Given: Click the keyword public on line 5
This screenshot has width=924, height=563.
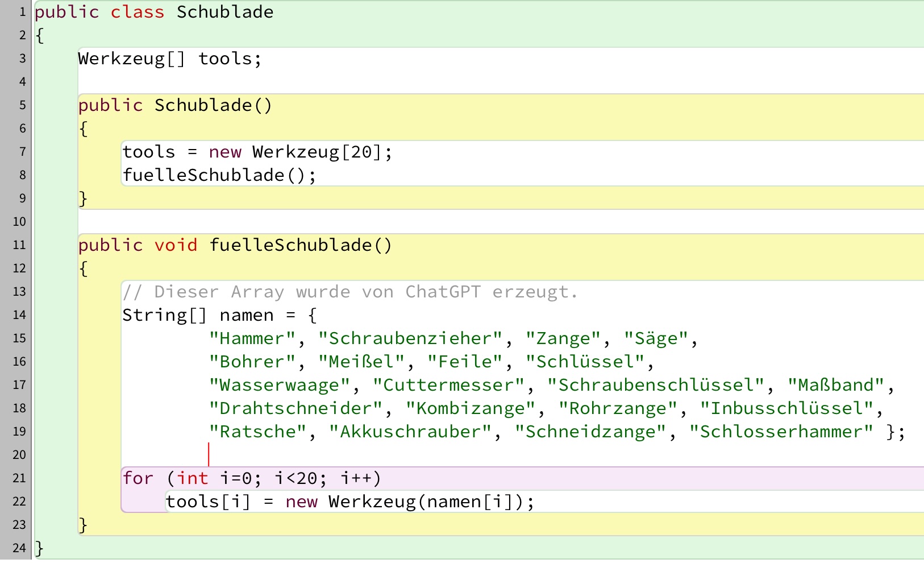Looking at the screenshot, I should [110, 105].
